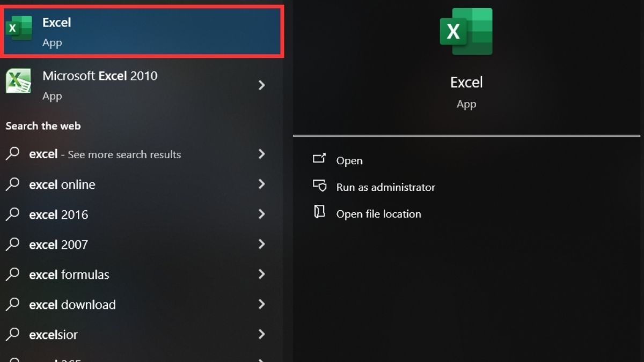This screenshot has width=644, height=362.
Task: Select the Microsoft Excel 2010 result text
Action: 100,76
